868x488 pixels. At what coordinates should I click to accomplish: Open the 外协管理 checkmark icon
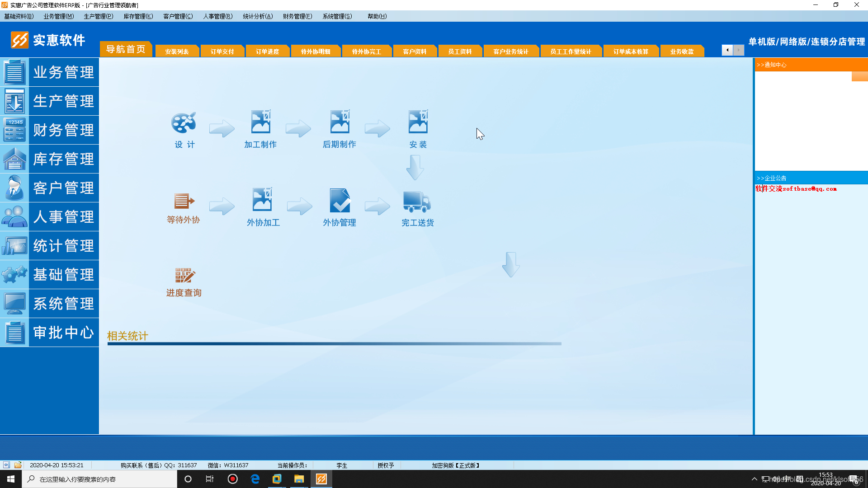tap(340, 201)
